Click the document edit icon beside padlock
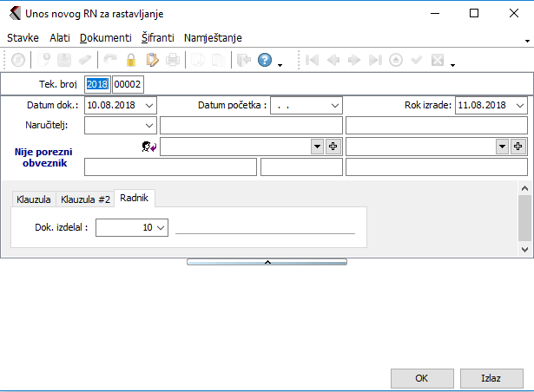The height and width of the screenshot is (392, 534). point(152,61)
